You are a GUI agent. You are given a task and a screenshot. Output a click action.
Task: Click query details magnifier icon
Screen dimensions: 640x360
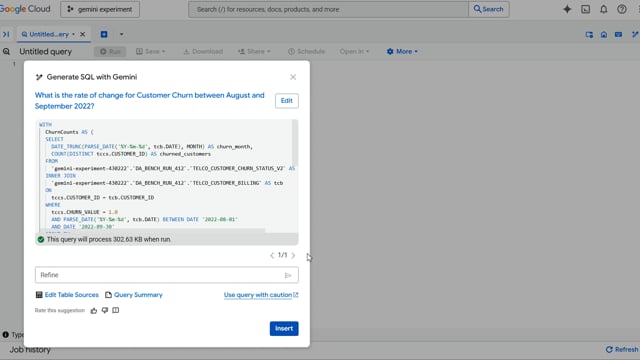(x=6, y=51)
